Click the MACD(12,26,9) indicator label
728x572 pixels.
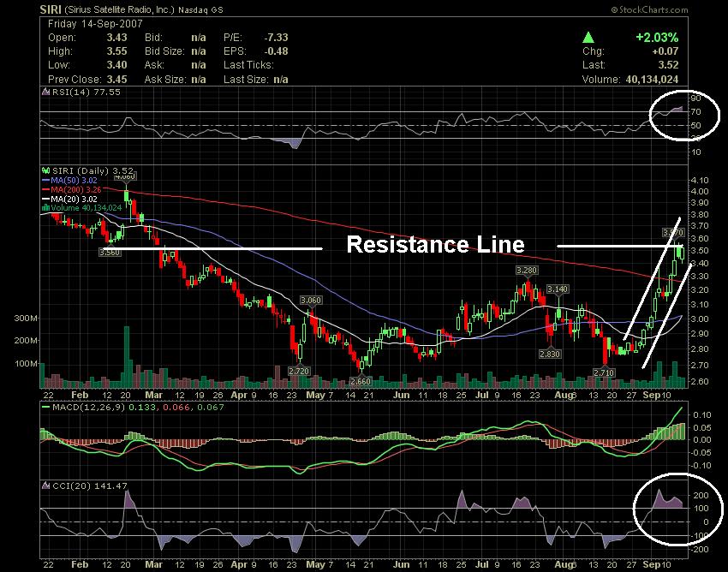(x=89, y=408)
